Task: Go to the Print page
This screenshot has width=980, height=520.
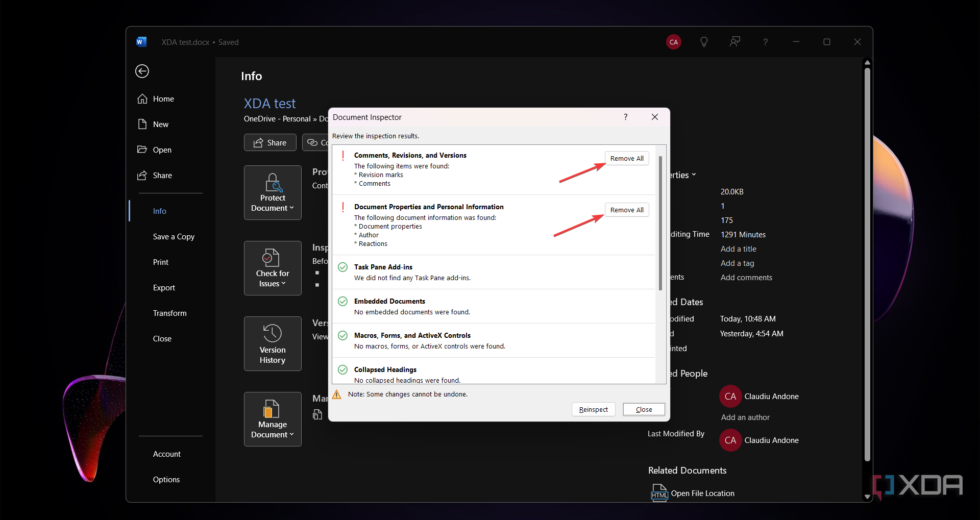Action: [161, 262]
